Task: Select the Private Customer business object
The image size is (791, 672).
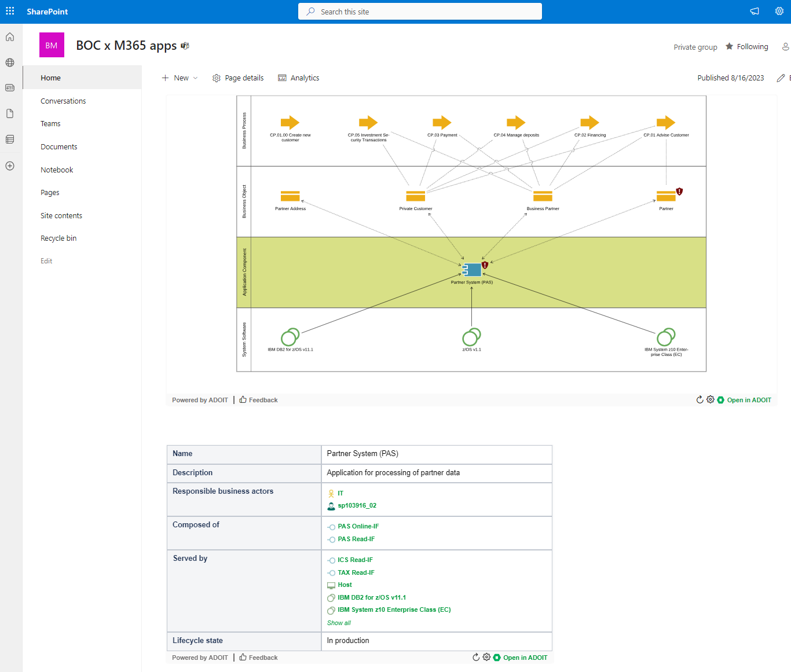Action: click(x=416, y=196)
